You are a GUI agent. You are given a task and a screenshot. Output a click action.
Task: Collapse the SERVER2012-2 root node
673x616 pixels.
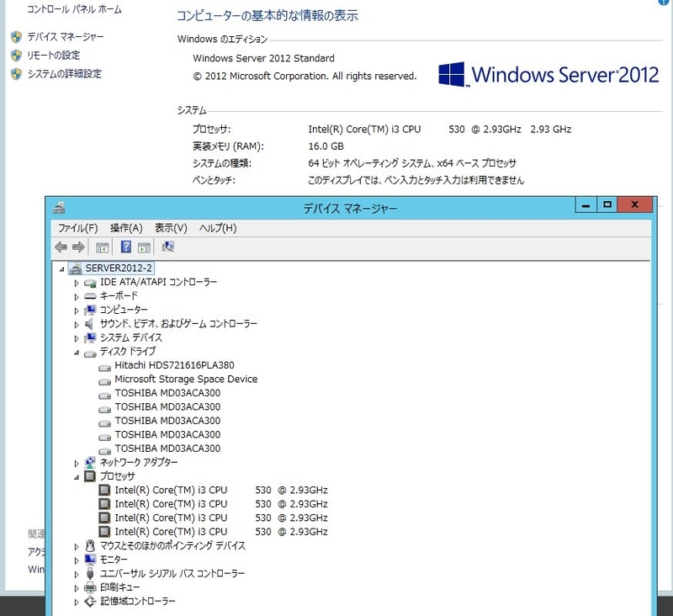click(x=61, y=269)
